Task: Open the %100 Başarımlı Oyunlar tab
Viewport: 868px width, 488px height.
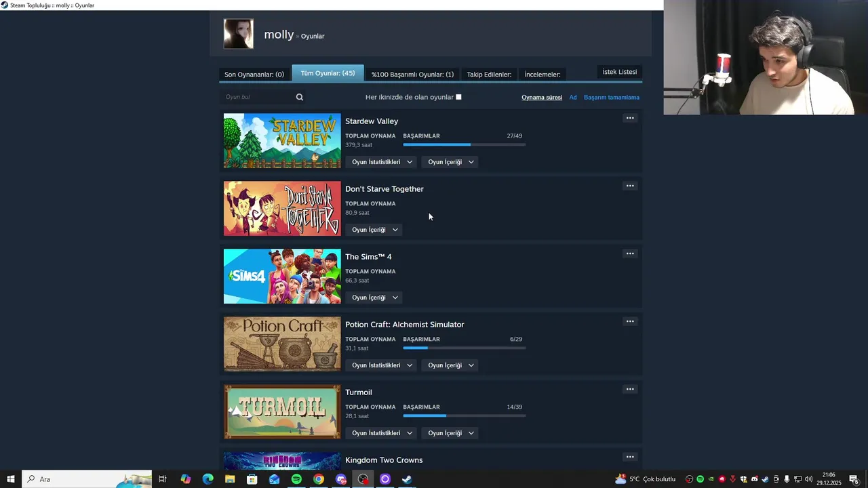Action: click(412, 75)
